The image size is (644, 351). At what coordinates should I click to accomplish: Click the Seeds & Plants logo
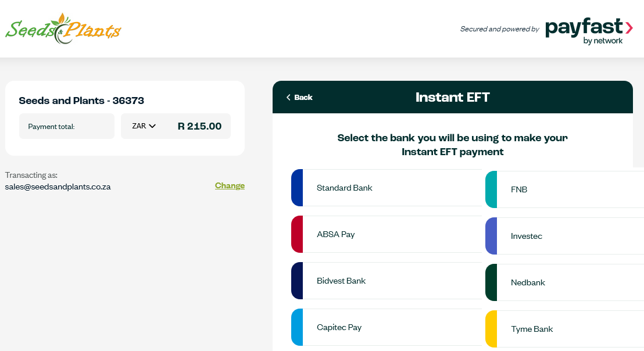63,28
